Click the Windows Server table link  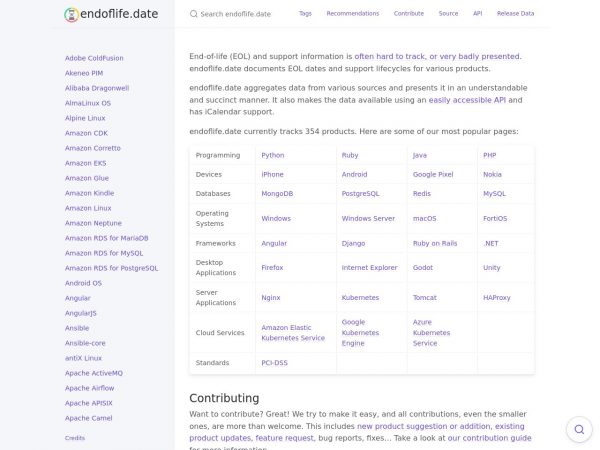(x=368, y=218)
